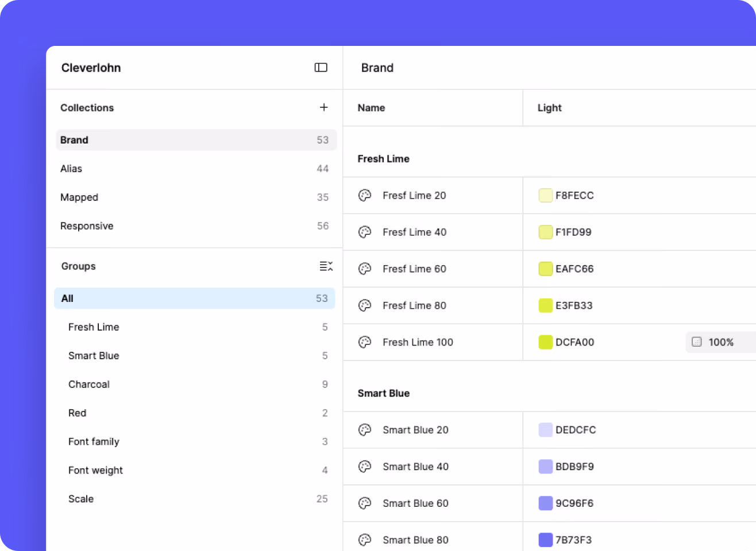This screenshot has height=551, width=756.
Task: Select the Red group
Action: [x=195, y=413]
